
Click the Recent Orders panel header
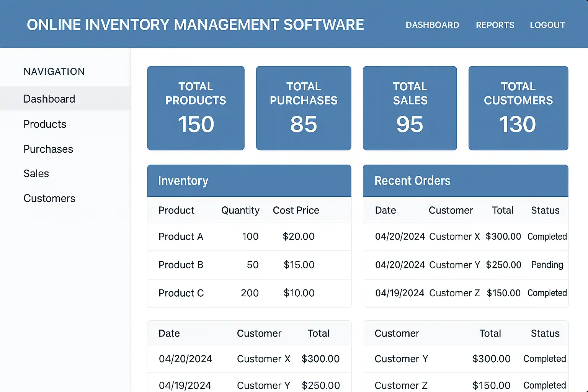click(x=465, y=181)
